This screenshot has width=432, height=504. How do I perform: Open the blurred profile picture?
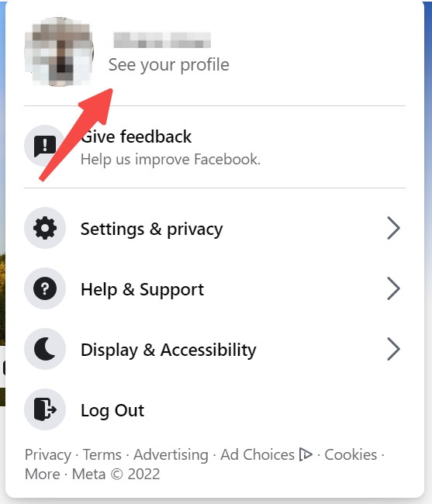pyautogui.click(x=59, y=52)
